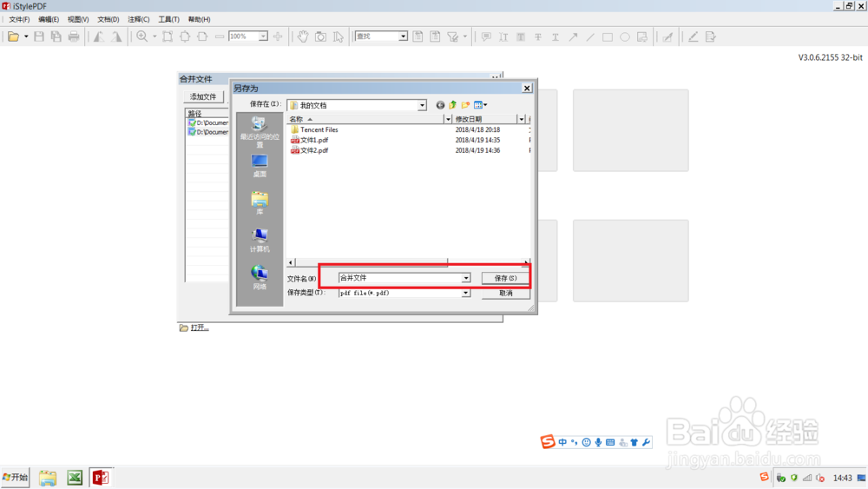Open the Zoom tool dropdown arrow

155,36
